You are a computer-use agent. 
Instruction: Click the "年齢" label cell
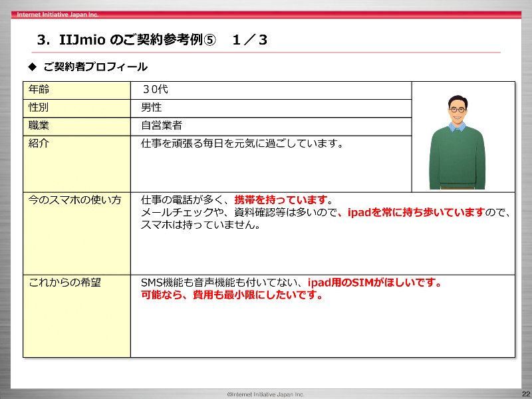click(x=76, y=90)
